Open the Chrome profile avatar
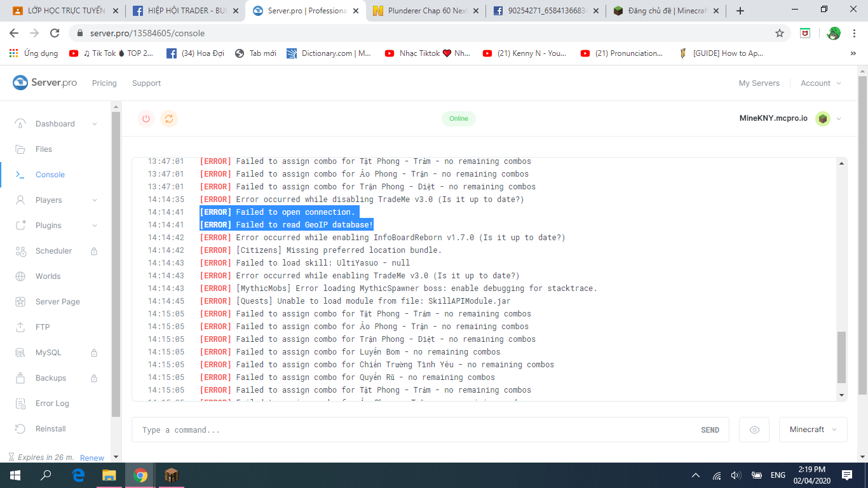The width and height of the screenshot is (868, 488). [x=834, y=33]
